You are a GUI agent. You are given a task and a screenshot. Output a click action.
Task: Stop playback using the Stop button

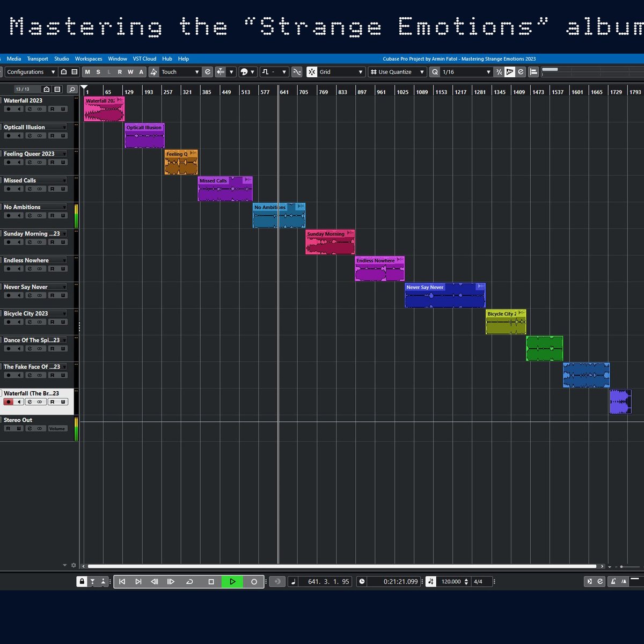[211, 581]
